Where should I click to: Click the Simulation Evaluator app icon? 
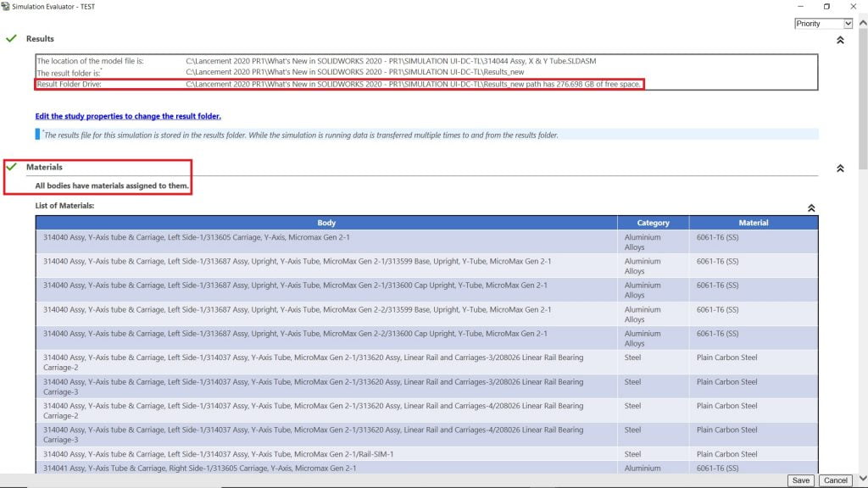tap(6, 6)
